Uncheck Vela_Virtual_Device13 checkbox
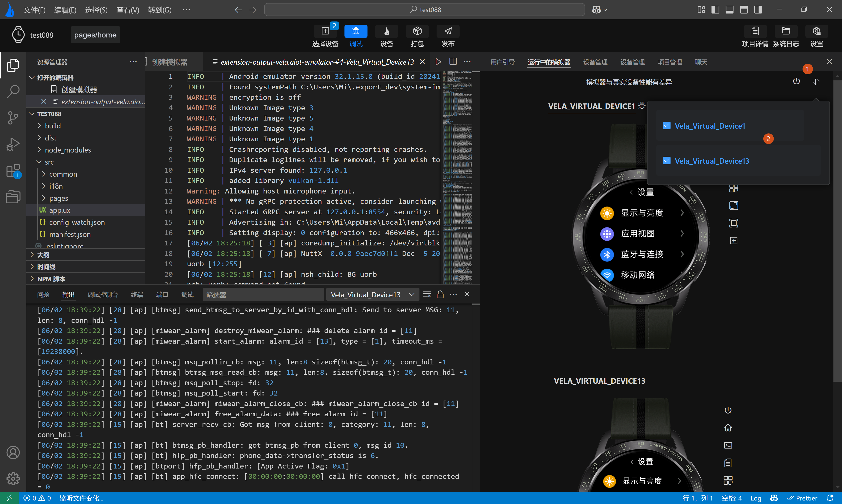The image size is (842, 504). [666, 161]
